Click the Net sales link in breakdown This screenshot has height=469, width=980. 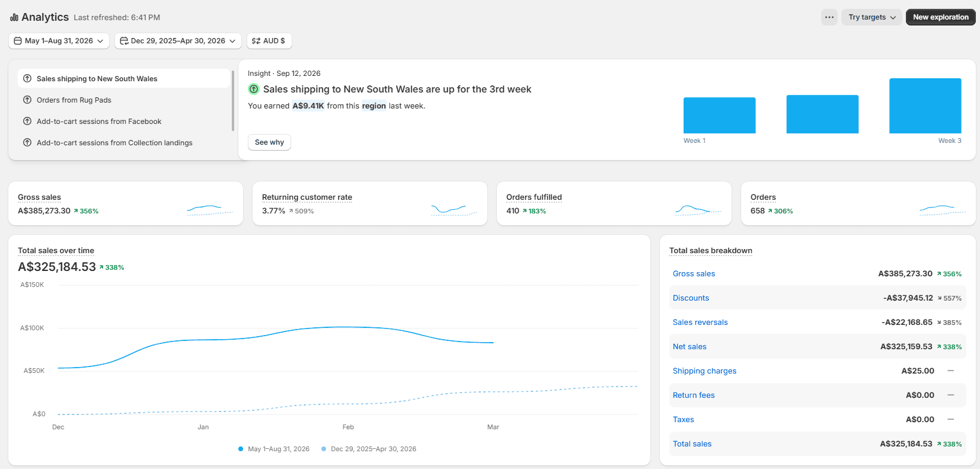[x=689, y=347]
